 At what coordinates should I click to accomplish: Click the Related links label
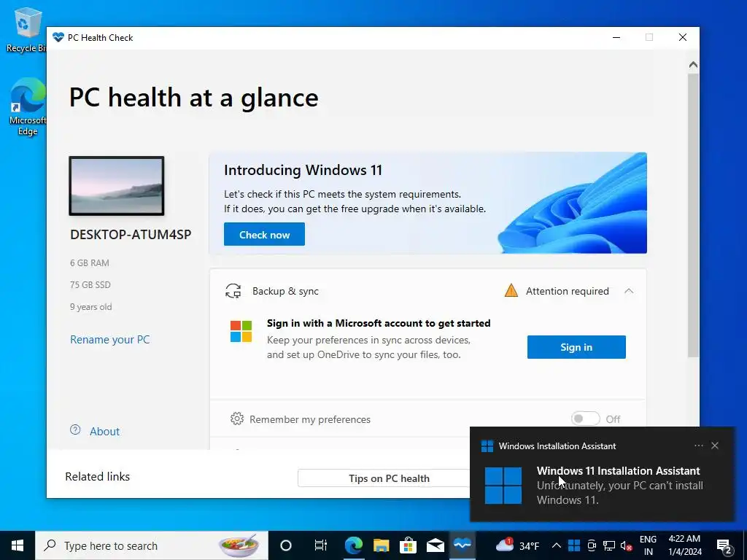97,477
